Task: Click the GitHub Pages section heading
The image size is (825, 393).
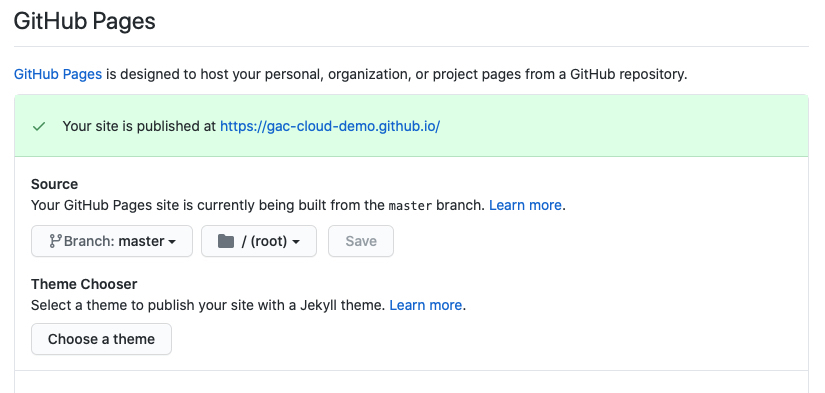Action: (85, 22)
